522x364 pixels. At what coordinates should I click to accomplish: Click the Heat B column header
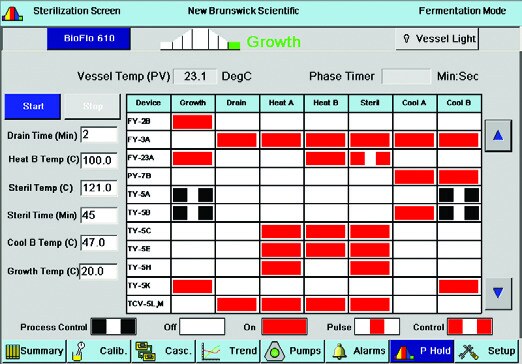coord(326,103)
